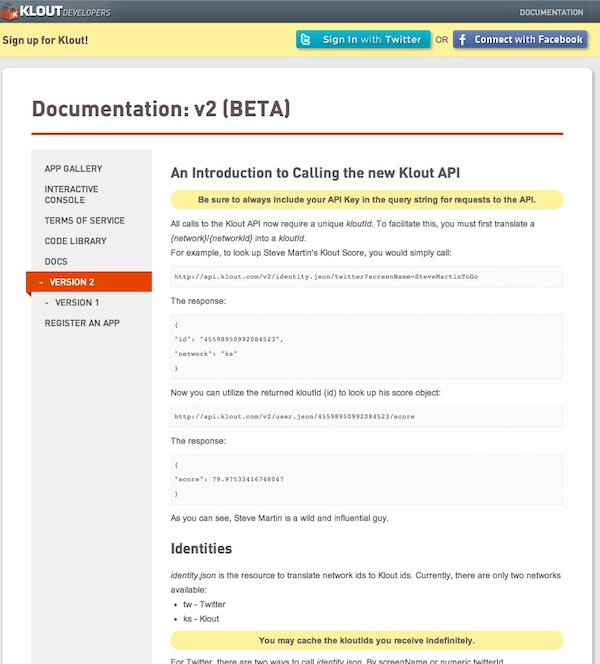Select Version 2 in sidebar
This screenshot has width=600, height=664.
(89, 282)
